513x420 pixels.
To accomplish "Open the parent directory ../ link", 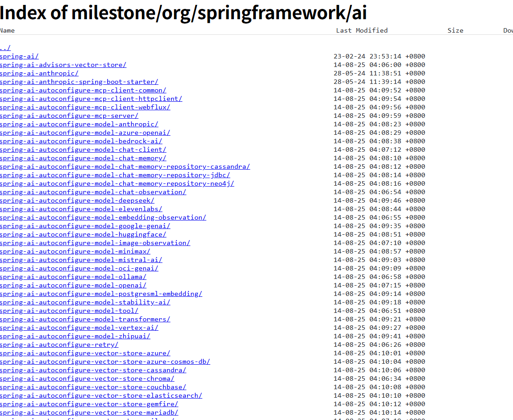I will click(5, 48).
